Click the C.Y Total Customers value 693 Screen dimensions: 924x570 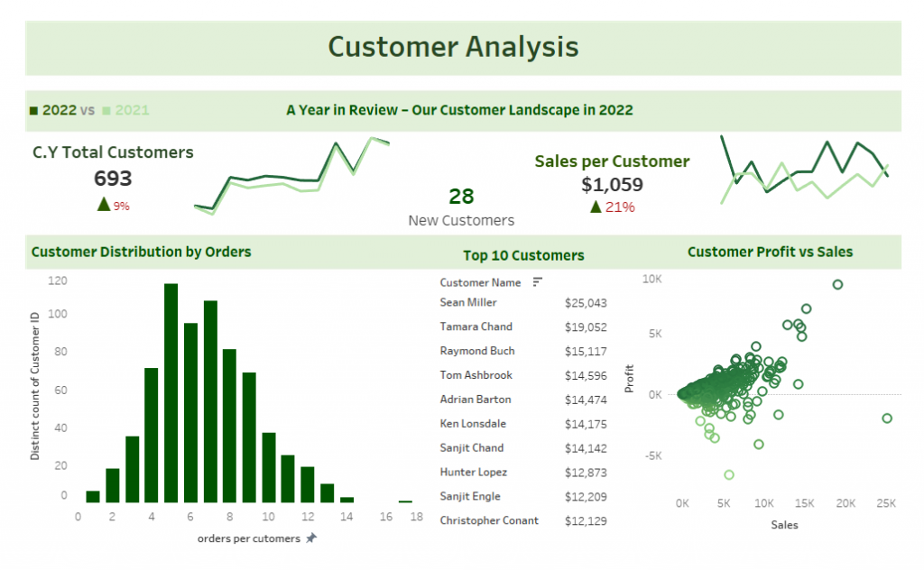click(112, 179)
